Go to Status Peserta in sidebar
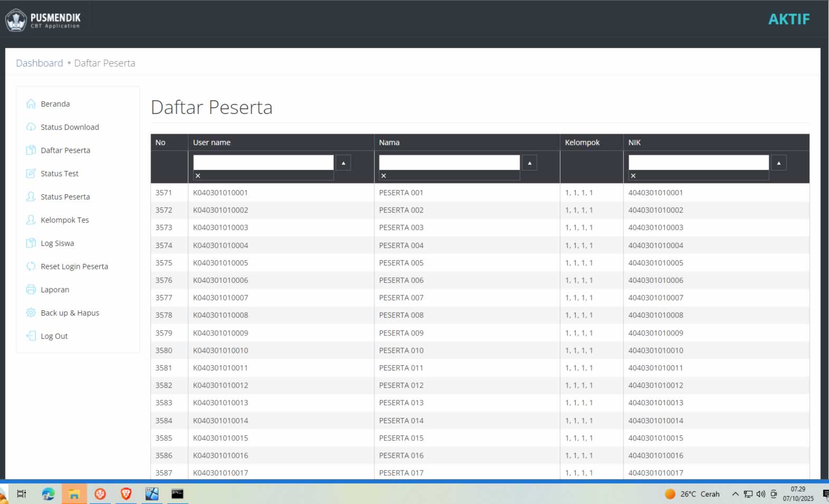Viewport: 829px width, 504px height. pyautogui.click(x=65, y=197)
